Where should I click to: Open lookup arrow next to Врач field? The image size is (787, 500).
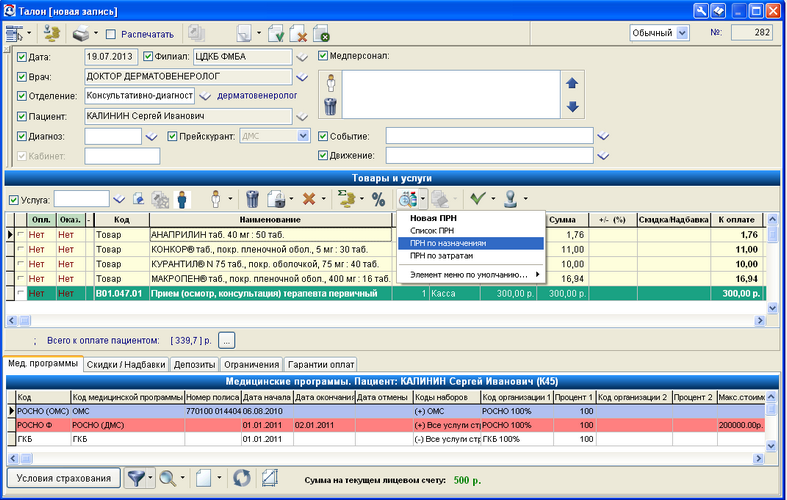(x=302, y=77)
